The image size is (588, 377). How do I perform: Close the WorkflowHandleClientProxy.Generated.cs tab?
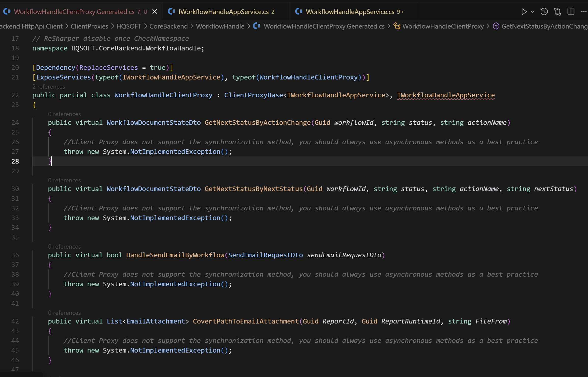coord(155,12)
